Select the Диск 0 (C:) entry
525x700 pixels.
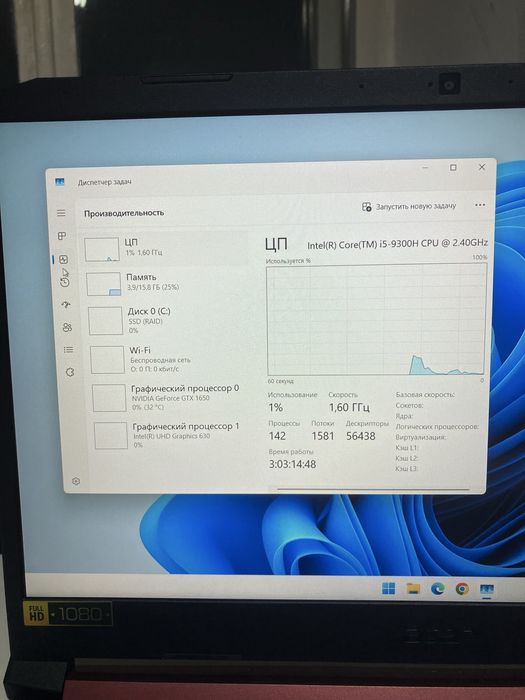point(168,321)
